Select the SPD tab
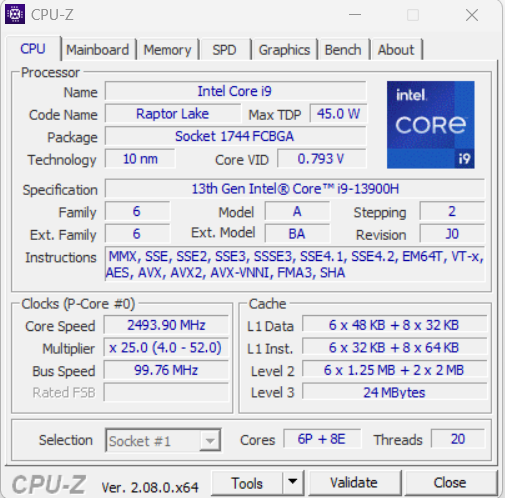505x498 pixels. point(224,50)
